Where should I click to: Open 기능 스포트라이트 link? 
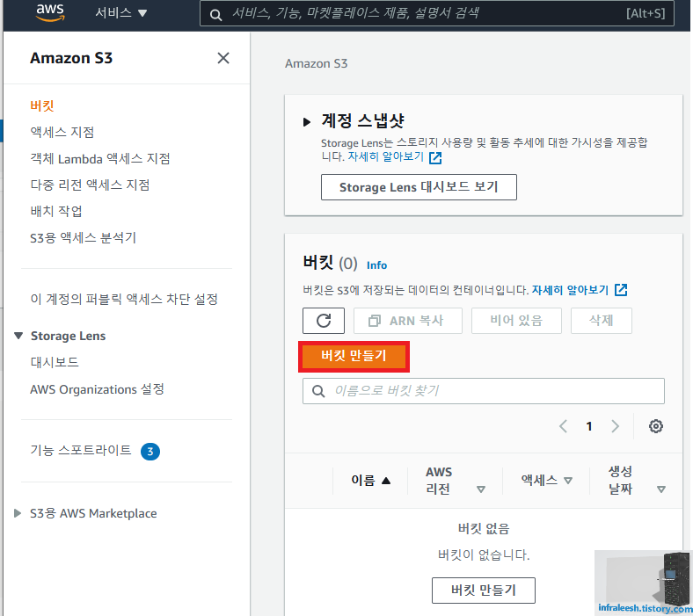pos(80,450)
